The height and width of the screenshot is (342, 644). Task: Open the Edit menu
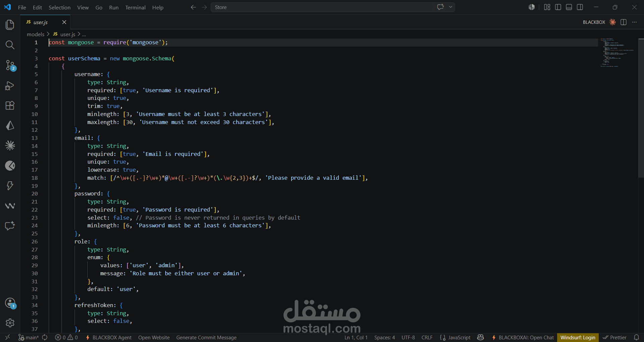click(x=37, y=7)
